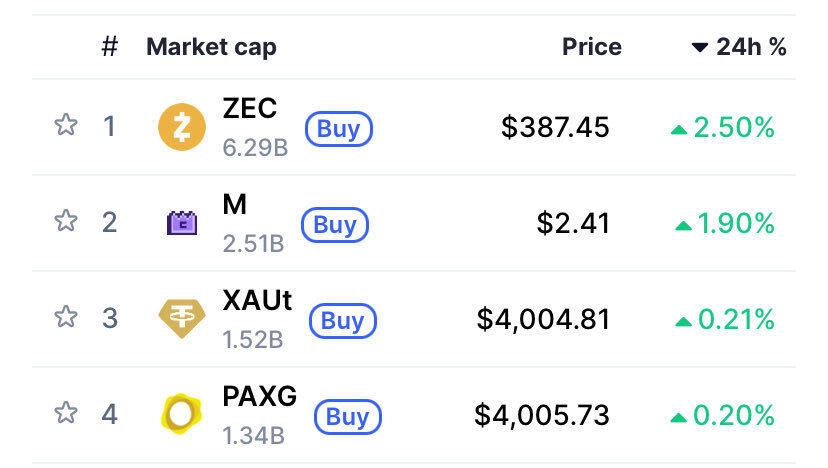Toggle the favorite star for M
Screen dimensions: 828x468
pyautogui.click(x=66, y=221)
